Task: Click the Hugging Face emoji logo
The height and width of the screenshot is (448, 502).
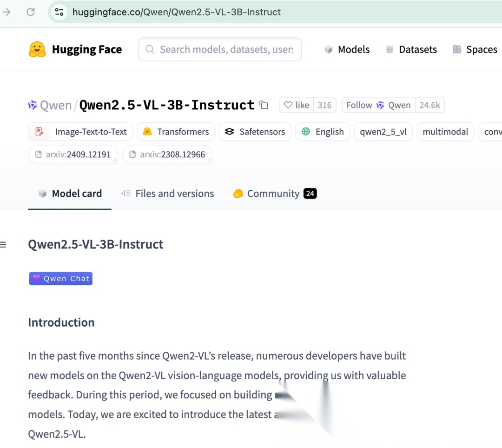Action: (37, 49)
